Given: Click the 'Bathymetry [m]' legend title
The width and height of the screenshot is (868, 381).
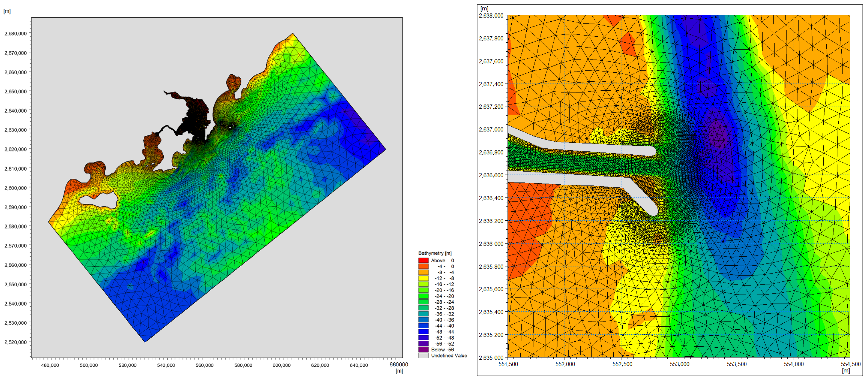Looking at the screenshot, I should [x=435, y=253].
